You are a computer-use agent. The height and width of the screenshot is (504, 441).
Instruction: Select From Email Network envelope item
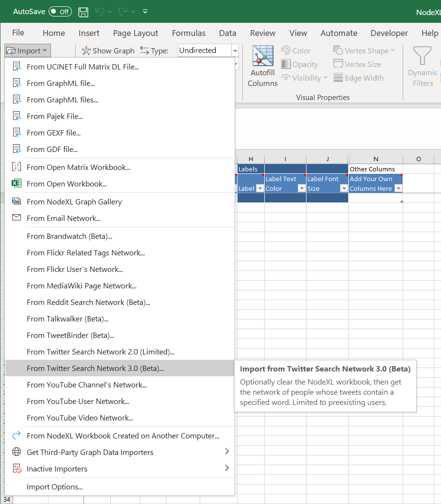coord(64,218)
